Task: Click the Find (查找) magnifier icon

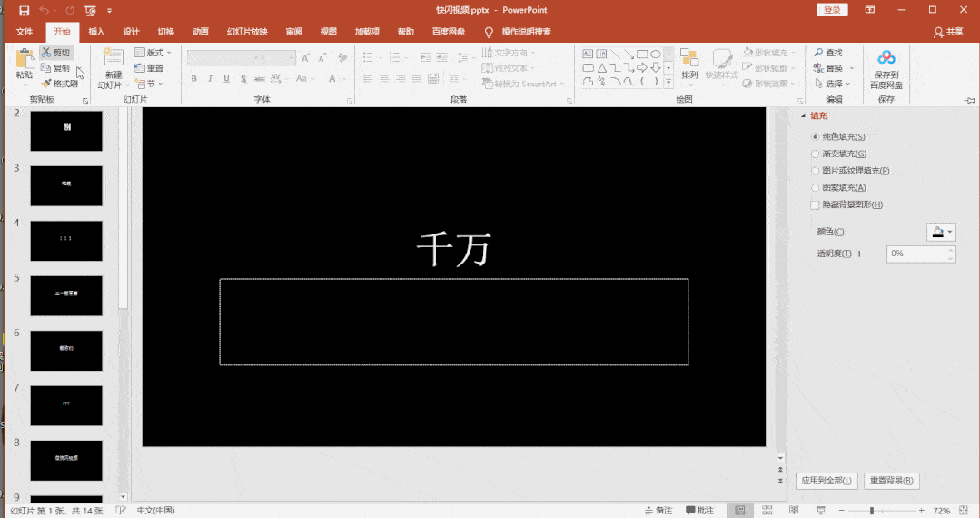Action: [818, 53]
